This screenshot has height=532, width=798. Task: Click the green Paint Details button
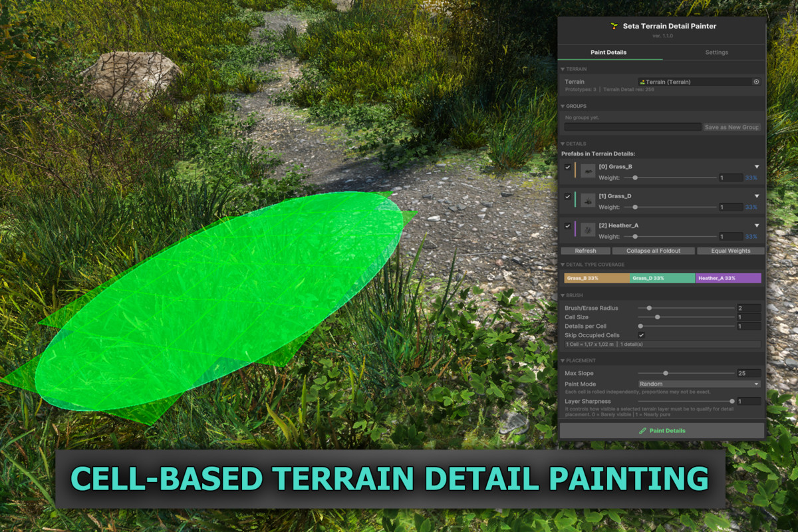pos(662,431)
